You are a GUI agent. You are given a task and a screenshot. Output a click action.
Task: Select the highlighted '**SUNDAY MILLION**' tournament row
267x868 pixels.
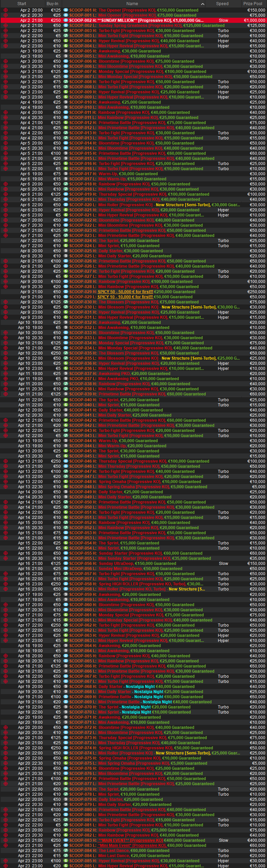tap(133, 20)
